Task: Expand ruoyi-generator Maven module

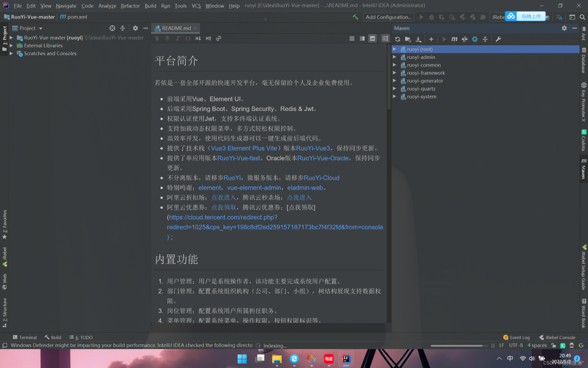Action: pyautogui.click(x=395, y=80)
